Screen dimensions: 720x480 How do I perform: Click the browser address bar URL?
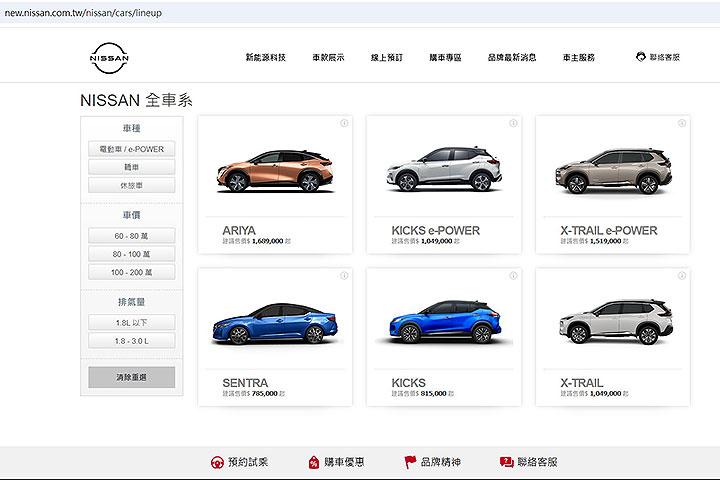pyautogui.click(x=83, y=13)
